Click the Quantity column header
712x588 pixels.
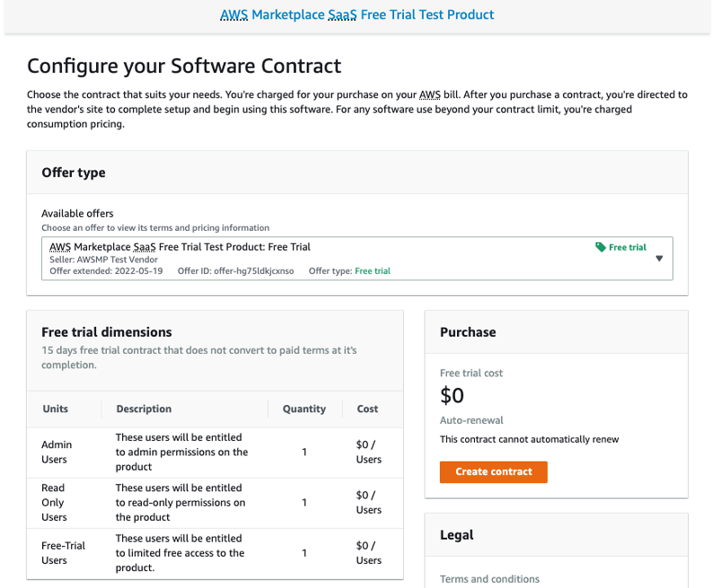coord(304,408)
